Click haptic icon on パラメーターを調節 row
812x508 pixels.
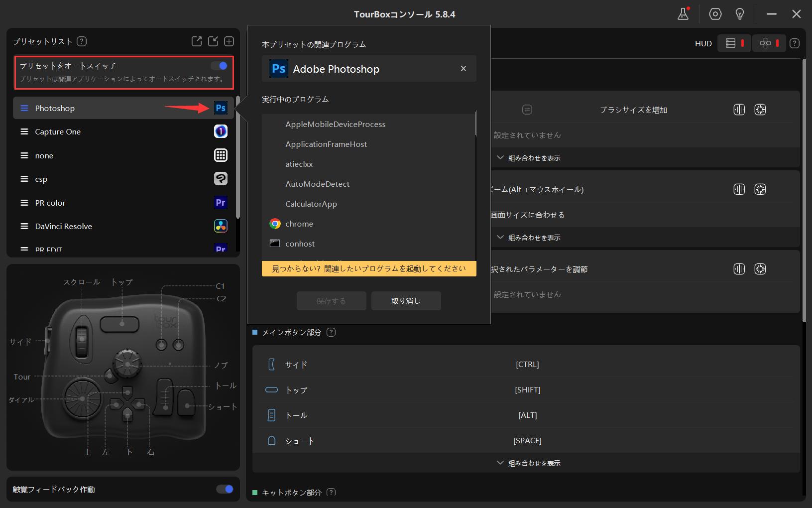click(x=739, y=269)
